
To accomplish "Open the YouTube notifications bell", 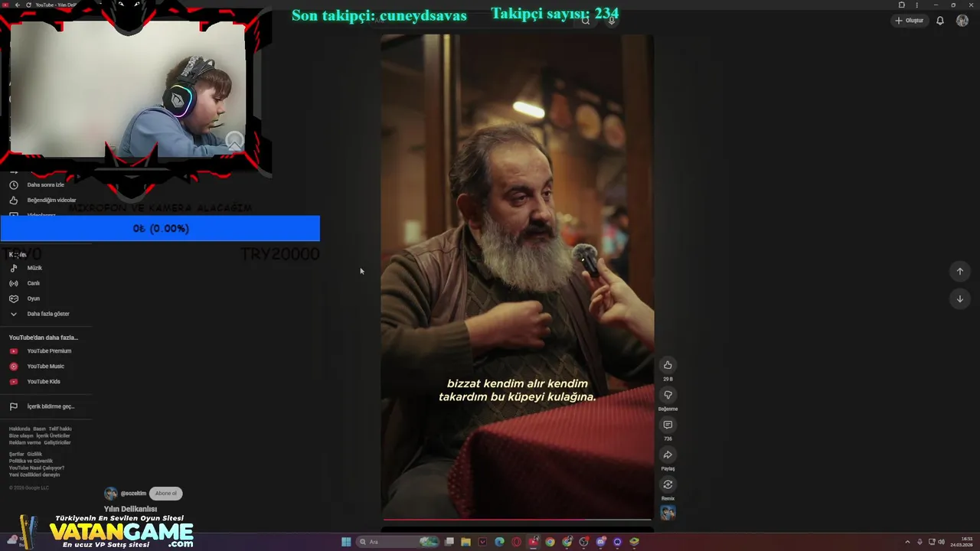I will [x=939, y=21].
